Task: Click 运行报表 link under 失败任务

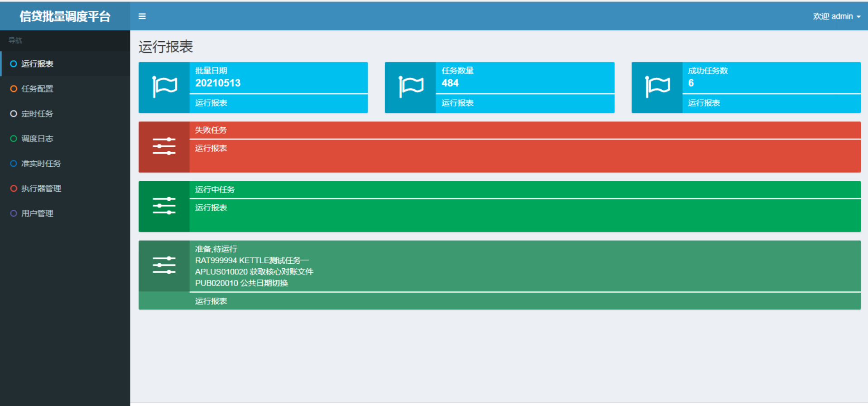Action: (x=211, y=148)
